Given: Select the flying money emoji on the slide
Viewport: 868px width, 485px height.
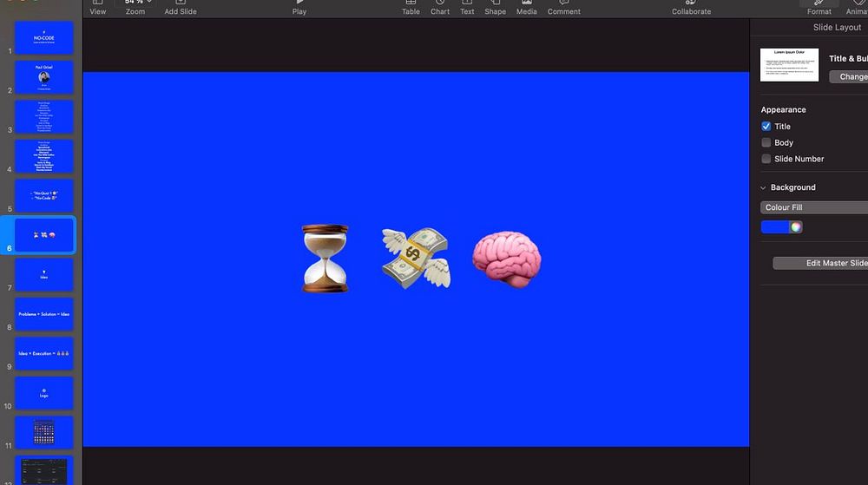Looking at the screenshot, I should 417,259.
